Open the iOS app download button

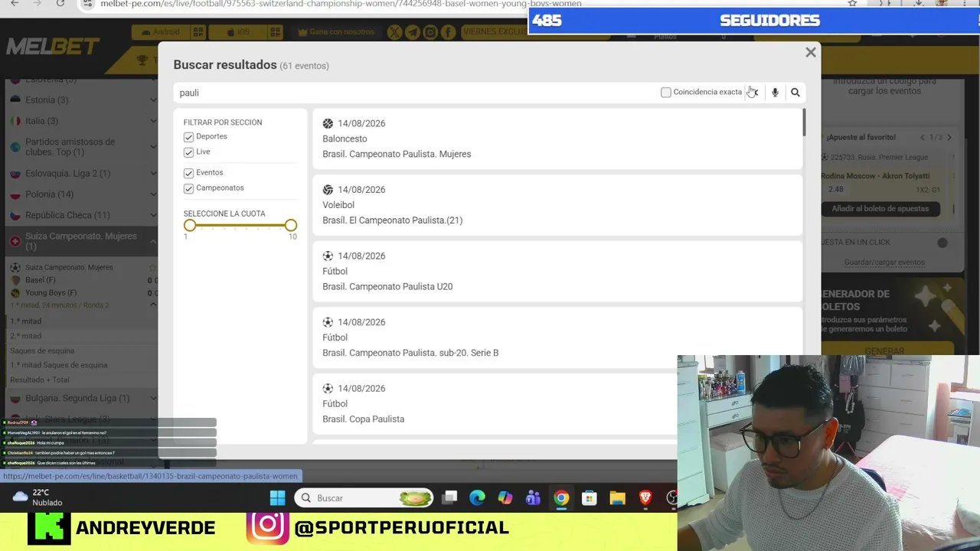[x=238, y=32]
